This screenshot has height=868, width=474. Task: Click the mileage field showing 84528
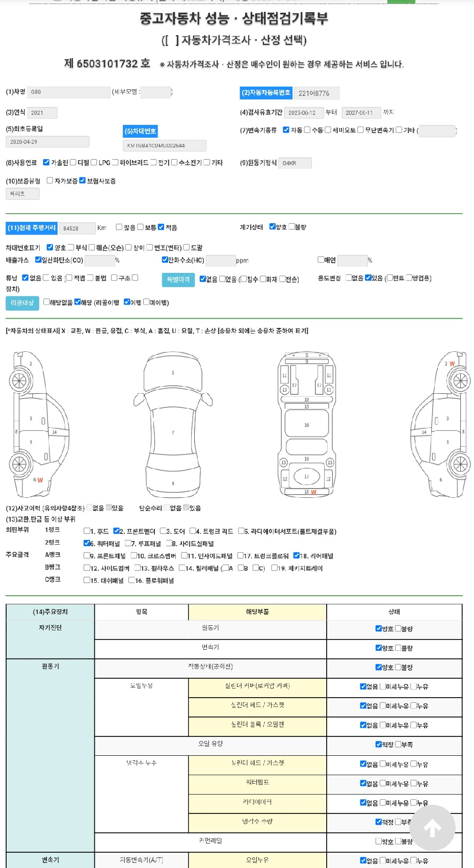(x=77, y=228)
